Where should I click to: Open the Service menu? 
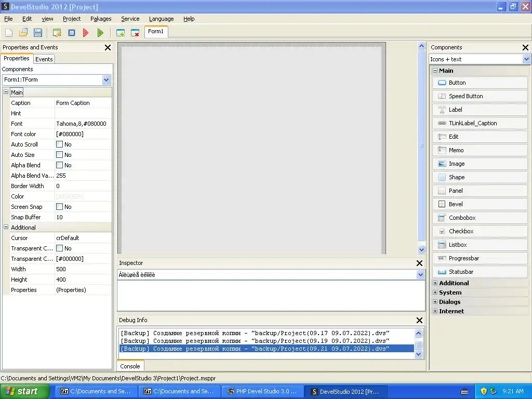pyautogui.click(x=130, y=19)
